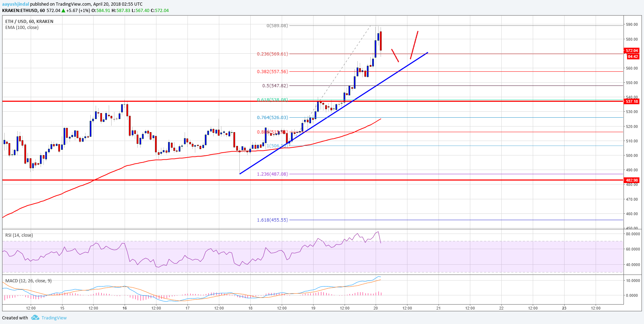Click the red 537.18 price level tag
Image resolution: width=644 pixels, height=324 pixels.
pos(632,102)
